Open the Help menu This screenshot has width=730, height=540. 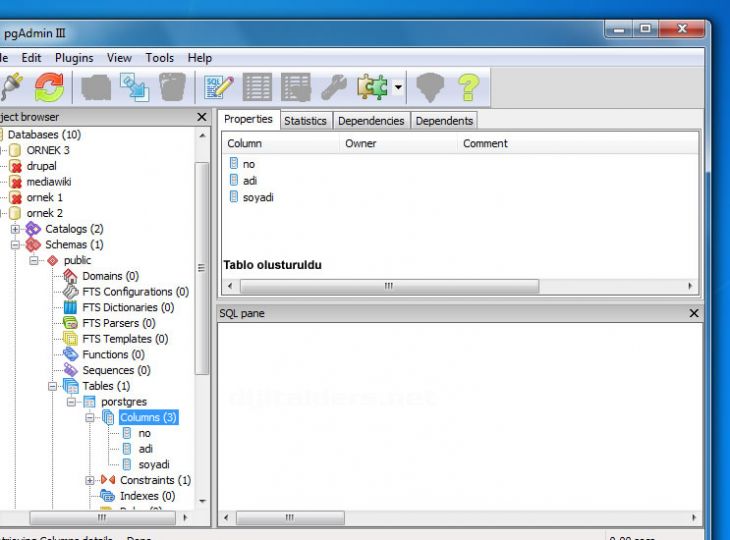tap(200, 58)
